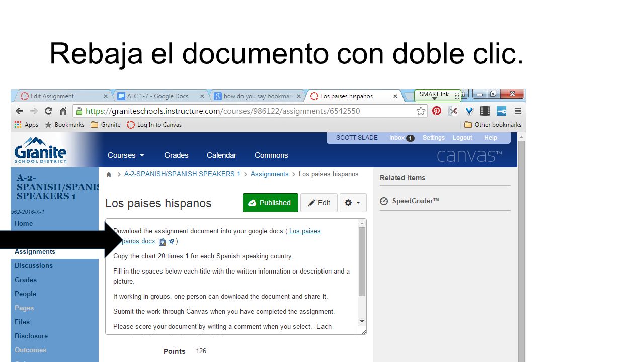The height and width of the screenshot is (362, 644).
Task: Open Discussions in course sidebar
Action: pyautogui.click(x=34, y=266)
